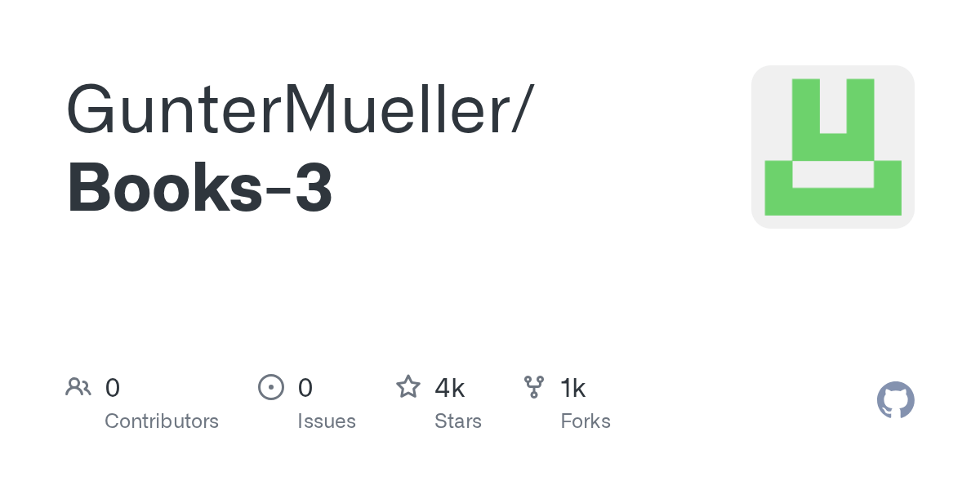Click the 0 issues count

305,388
